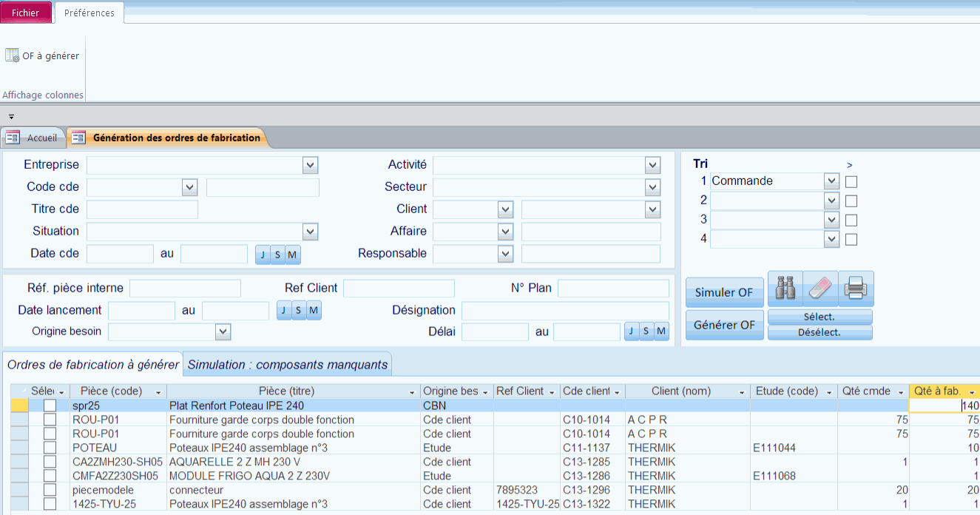Enable the descending checkbox for sort 1

click(851, 181)
